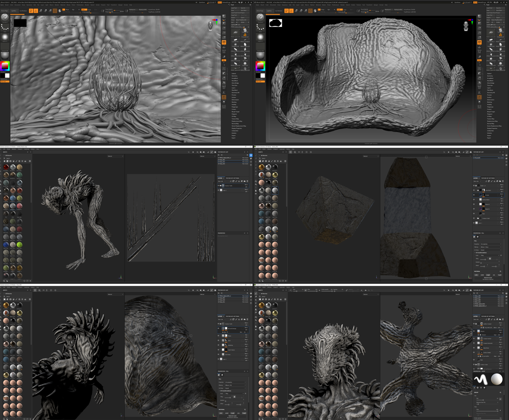
Task: Click Make PolyMesh3D in right ZBrush window
Action: (x=497, y=20)
